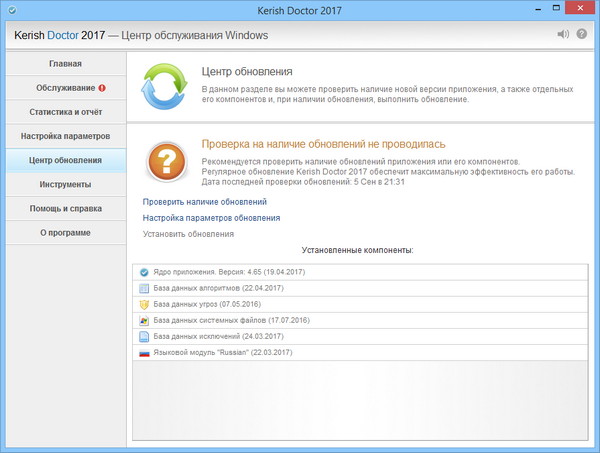Open help via the question mark icon
Viewport: 600px width, 453px height.
pyautogui.click(x=582, y=34)
